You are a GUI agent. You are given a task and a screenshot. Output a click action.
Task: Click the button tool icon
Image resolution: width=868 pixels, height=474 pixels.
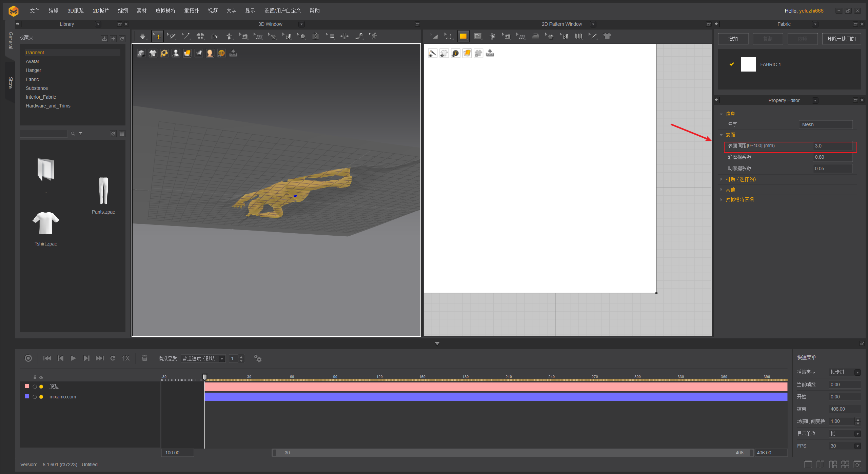click(x=302, y=36)
